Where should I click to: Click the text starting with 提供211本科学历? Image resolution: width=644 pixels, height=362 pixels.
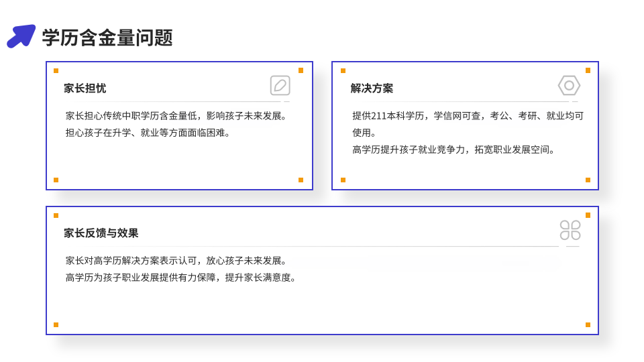468,116
